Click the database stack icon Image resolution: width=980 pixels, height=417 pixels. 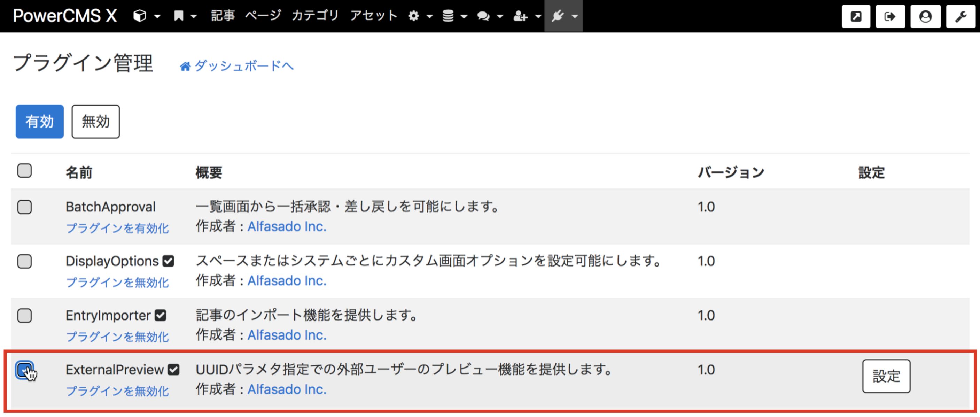pos(448,16)
